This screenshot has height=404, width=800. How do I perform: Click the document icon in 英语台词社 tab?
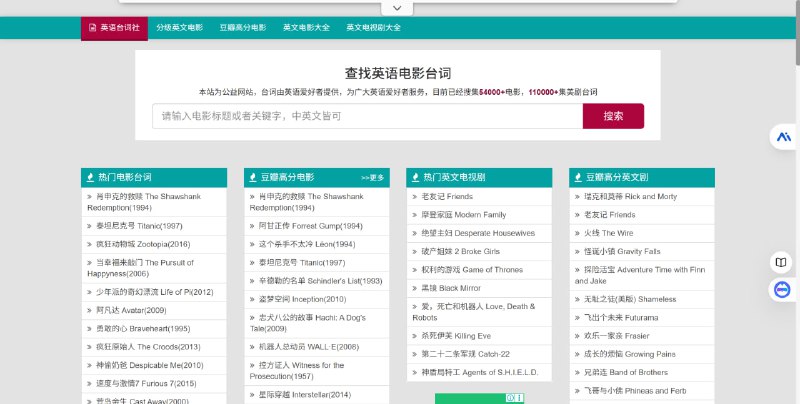(92, 28)
